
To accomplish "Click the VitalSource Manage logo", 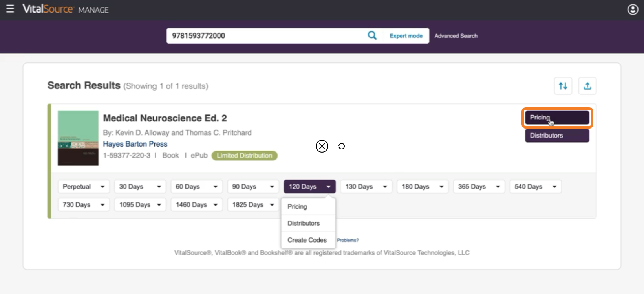I will coord(65,9).
